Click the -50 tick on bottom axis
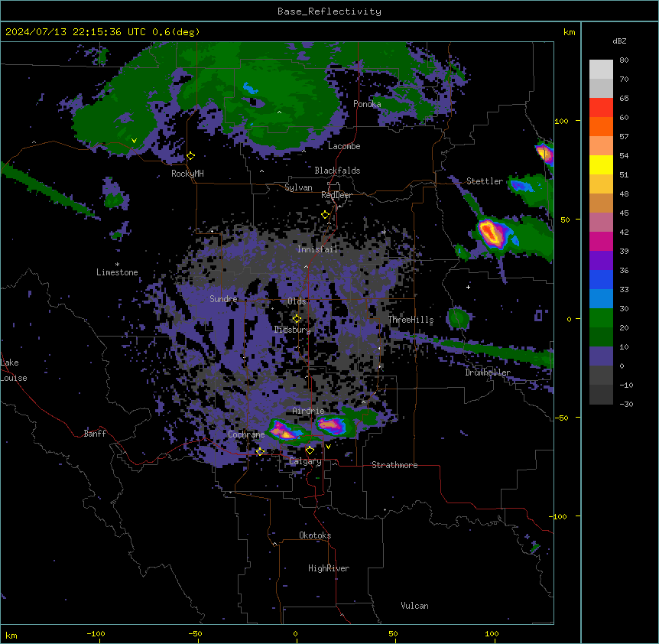This screenshot has width=659, height=644. [195, 634]
